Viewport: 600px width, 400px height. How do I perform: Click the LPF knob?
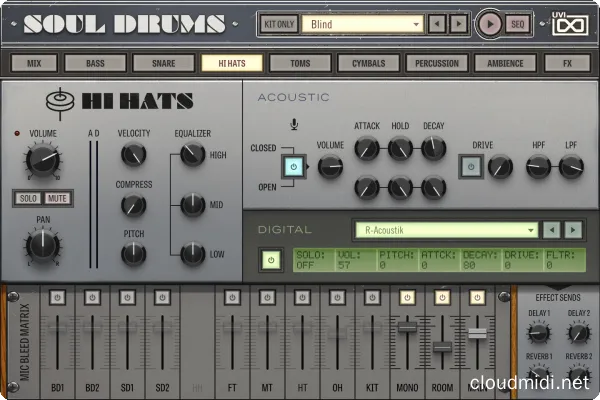(x=571, y=167)
